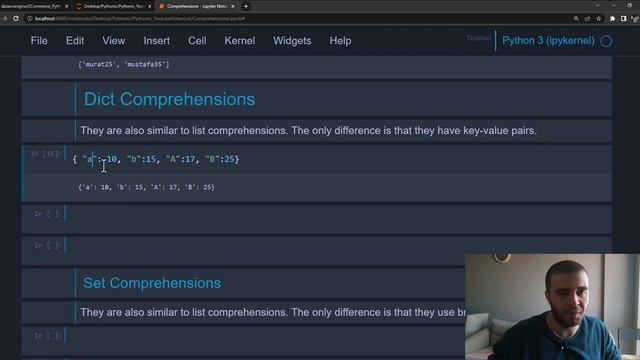Viewport: 640px width, 360px height.
Task: Click the kernel idle indicator circle
Action: pos(606,41)
